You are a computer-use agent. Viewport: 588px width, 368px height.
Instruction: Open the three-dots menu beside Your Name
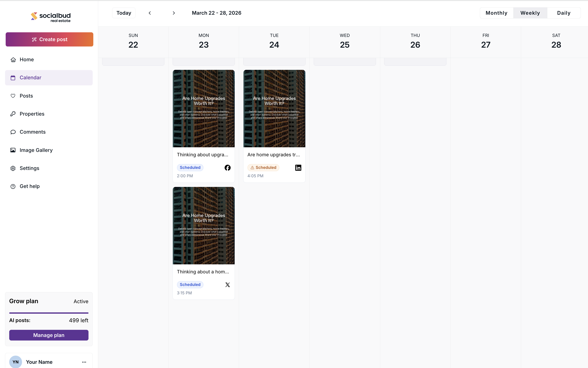[84, 362]
